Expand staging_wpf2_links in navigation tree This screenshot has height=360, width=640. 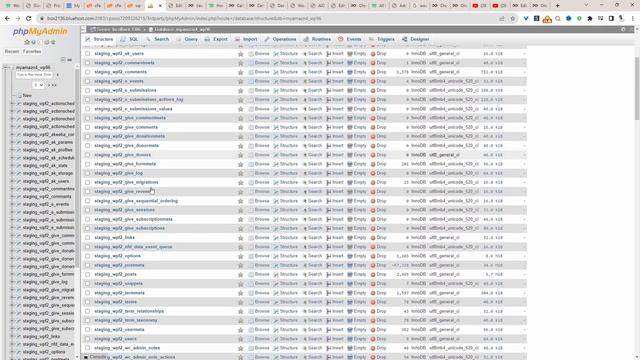[12, 337]
